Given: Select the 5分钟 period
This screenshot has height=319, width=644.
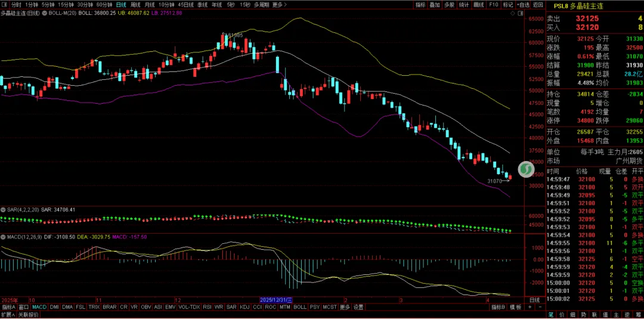Looking at the screenshot, I should coord(48,5).
